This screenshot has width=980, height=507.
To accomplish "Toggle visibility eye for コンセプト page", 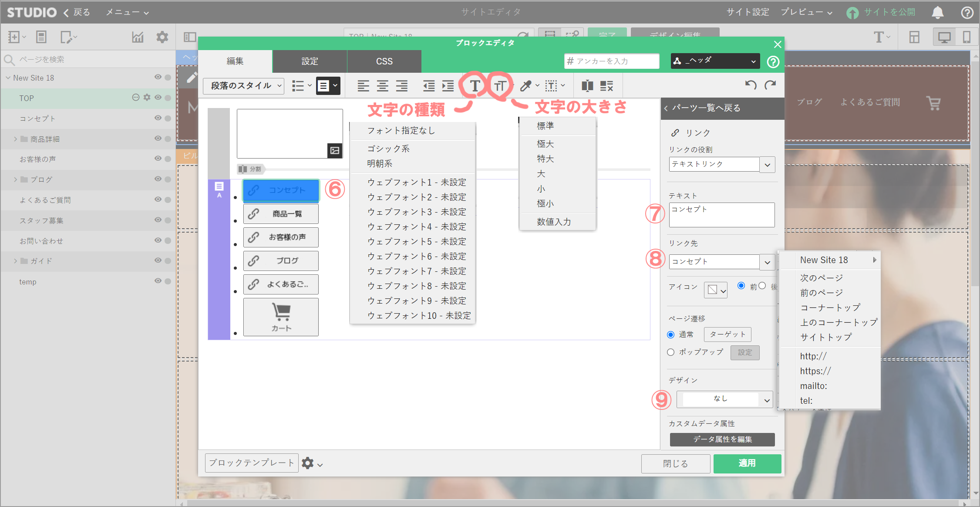I will (158, 118).
